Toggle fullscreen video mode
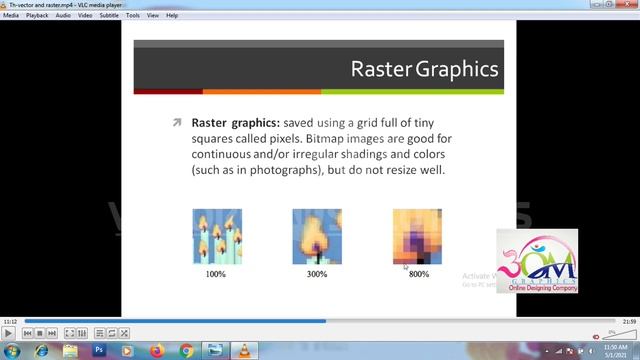This screenshot has height=360, width=640. (x=70, y=333)
